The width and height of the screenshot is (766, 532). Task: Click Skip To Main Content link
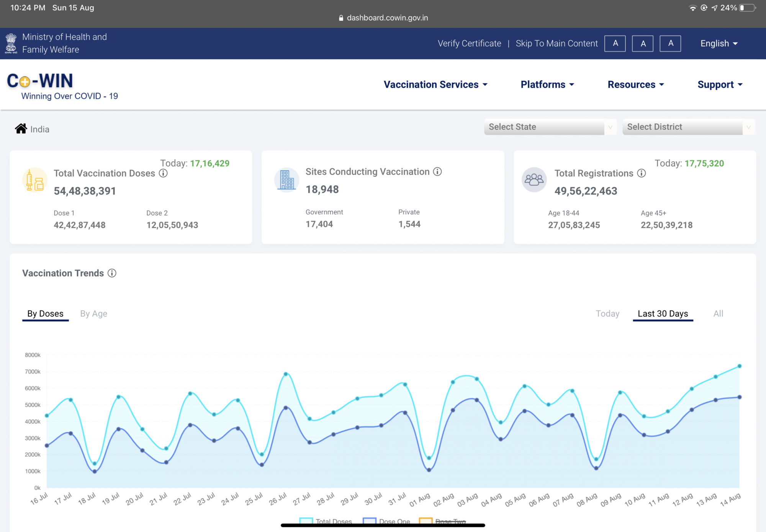(x=556, y=44)
